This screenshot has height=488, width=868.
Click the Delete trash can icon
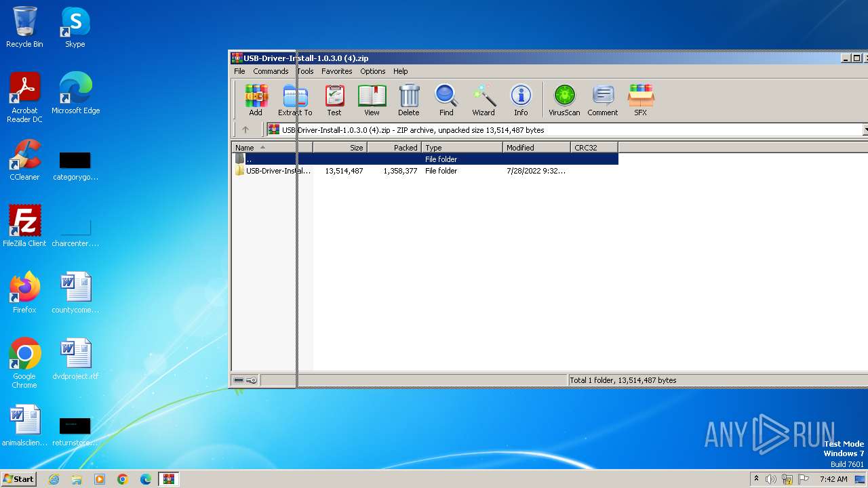409,100
